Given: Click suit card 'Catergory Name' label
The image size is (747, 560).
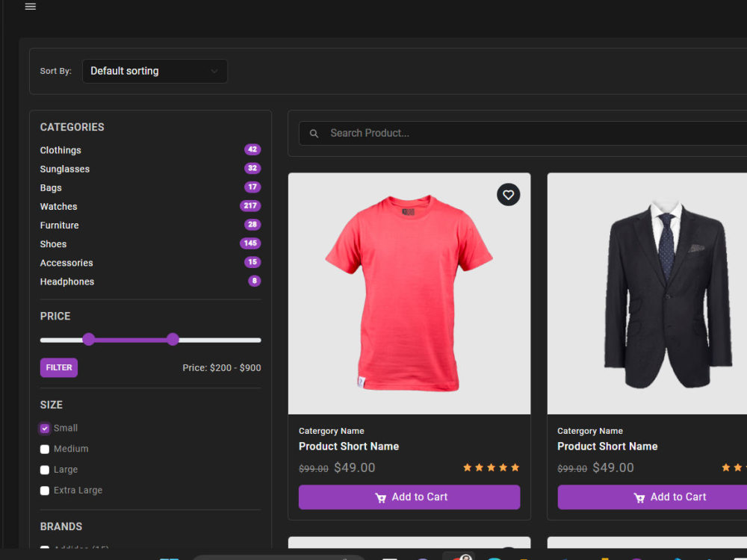Looking at the screenshot, I should [590, 431].
